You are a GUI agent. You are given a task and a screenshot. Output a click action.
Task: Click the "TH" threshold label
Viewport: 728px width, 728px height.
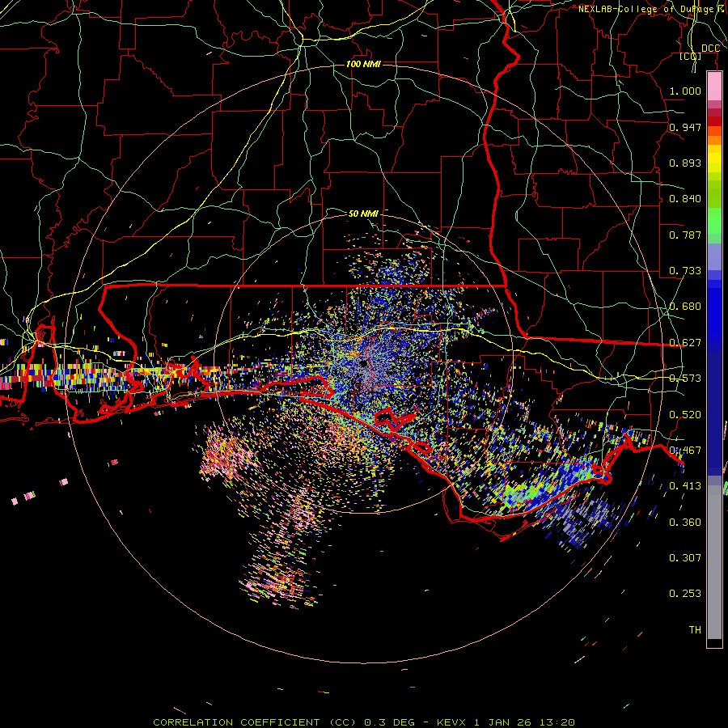click(x=695, y=630)
